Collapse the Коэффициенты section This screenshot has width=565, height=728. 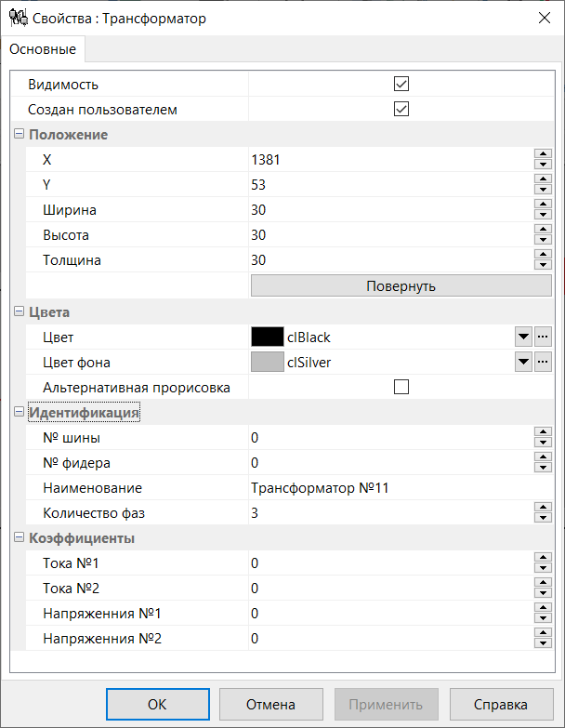click(19, 537)
